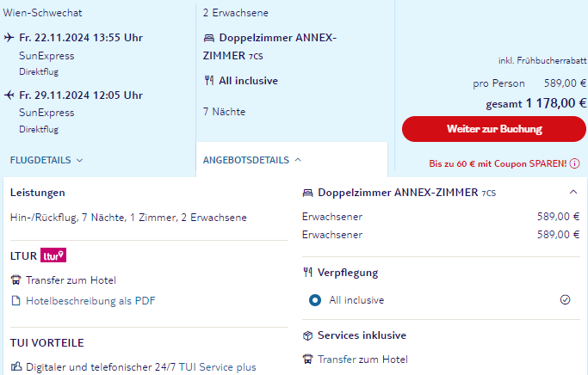Collapse the ANGEBOTSDETAILS tab
Viewport: 588px width, 375px height.
(x=252, y=160)
